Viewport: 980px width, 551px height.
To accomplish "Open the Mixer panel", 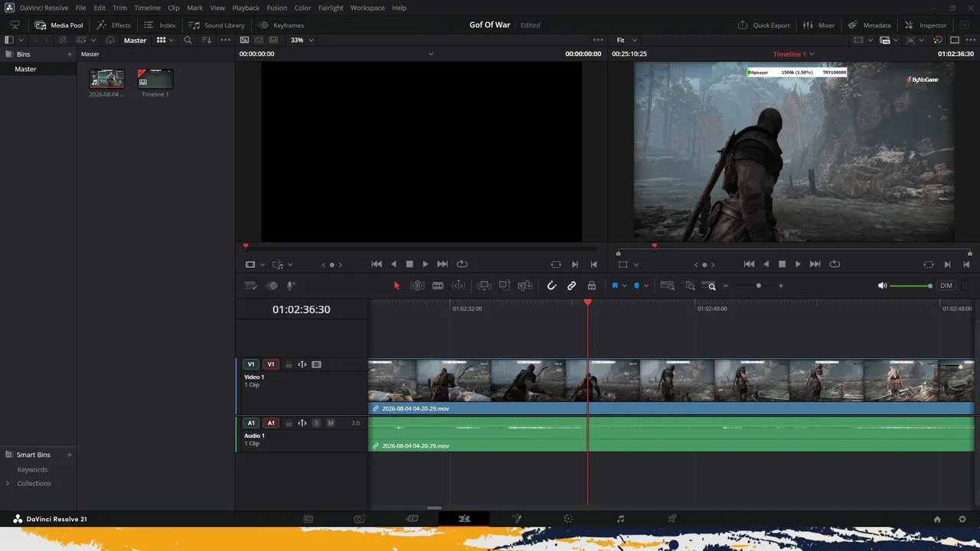I will (818, 25).
